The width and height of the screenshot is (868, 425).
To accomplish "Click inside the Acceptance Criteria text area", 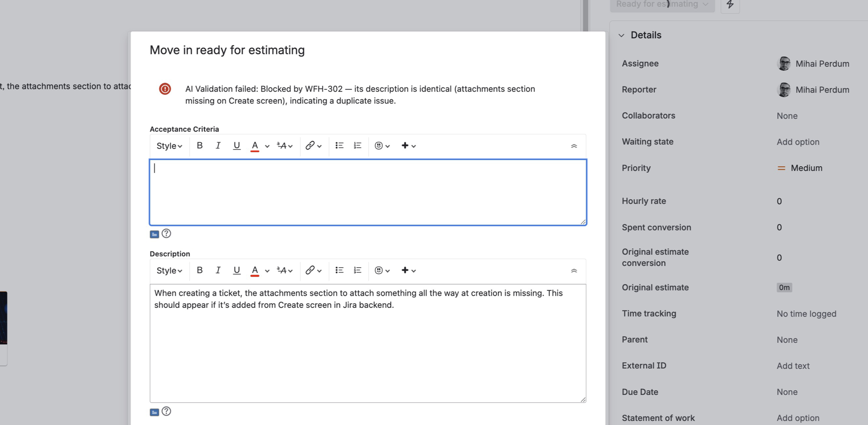I will (x=368, y=191).
